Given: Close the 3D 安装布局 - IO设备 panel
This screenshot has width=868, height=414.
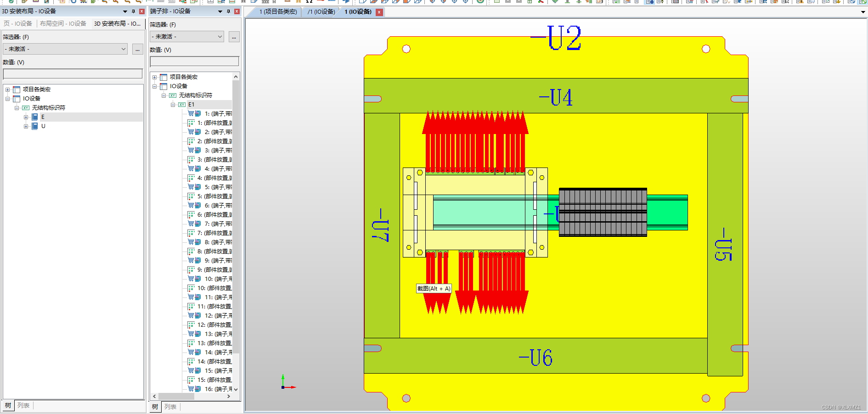Looking at the screenshot, I should pos(142,11).
